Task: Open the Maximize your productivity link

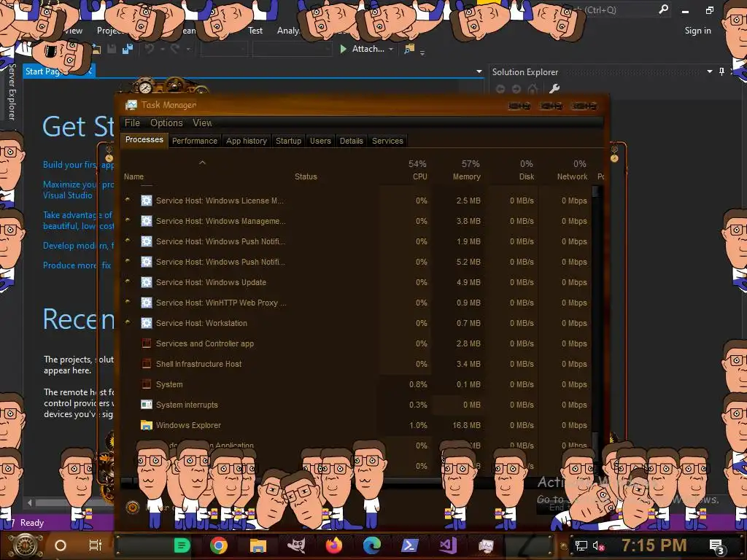Action: [79, 190]
